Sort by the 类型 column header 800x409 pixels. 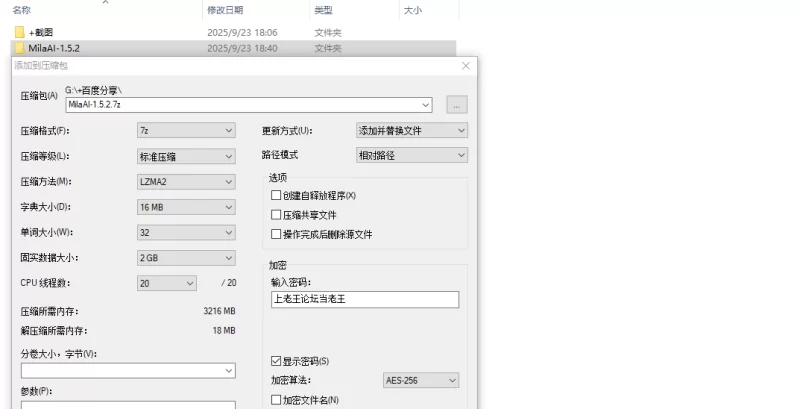(323, 10)
